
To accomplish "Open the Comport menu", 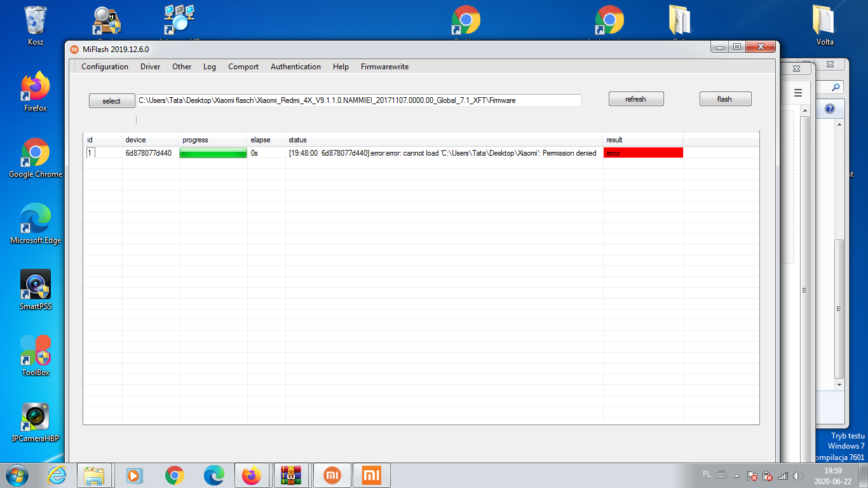I will (243, 67).
